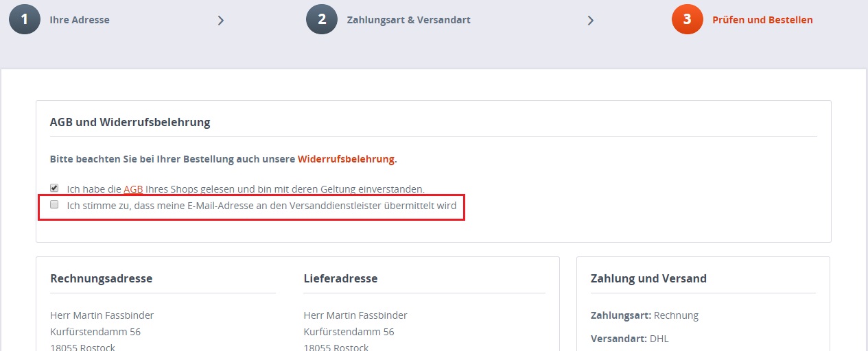Click the 'Rechnungsadresse' heading
Image resolution: width=868 pixels, height=351 pixels.
(102, 278)
